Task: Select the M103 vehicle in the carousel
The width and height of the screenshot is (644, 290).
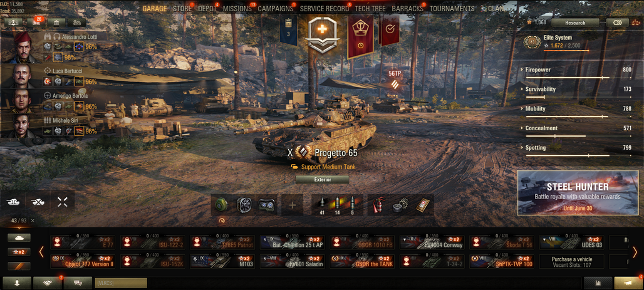Action: [222, 261]
